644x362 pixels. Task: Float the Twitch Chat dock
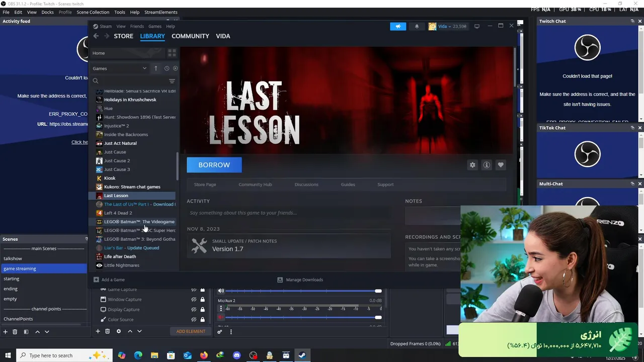(x=632, y=21)
